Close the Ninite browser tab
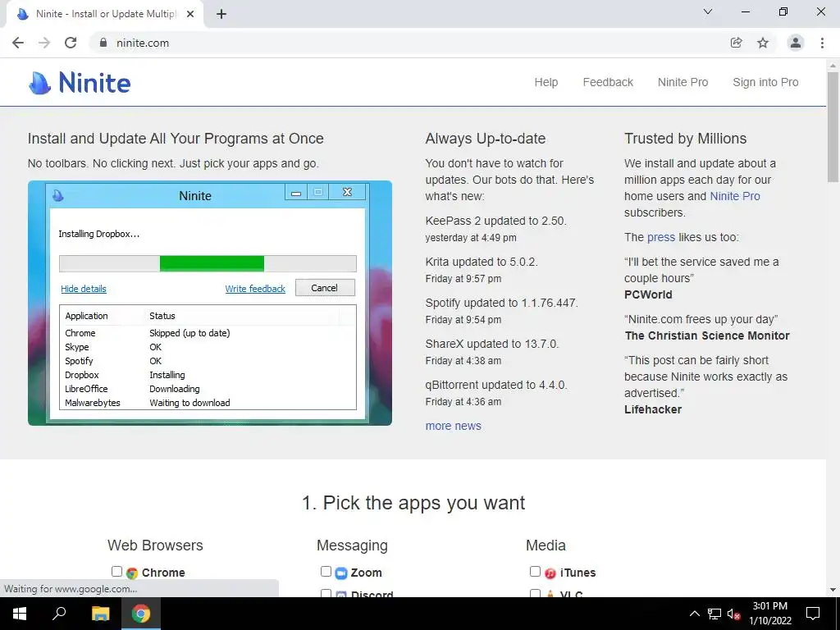840x630 pixels. tap(190, 14)
